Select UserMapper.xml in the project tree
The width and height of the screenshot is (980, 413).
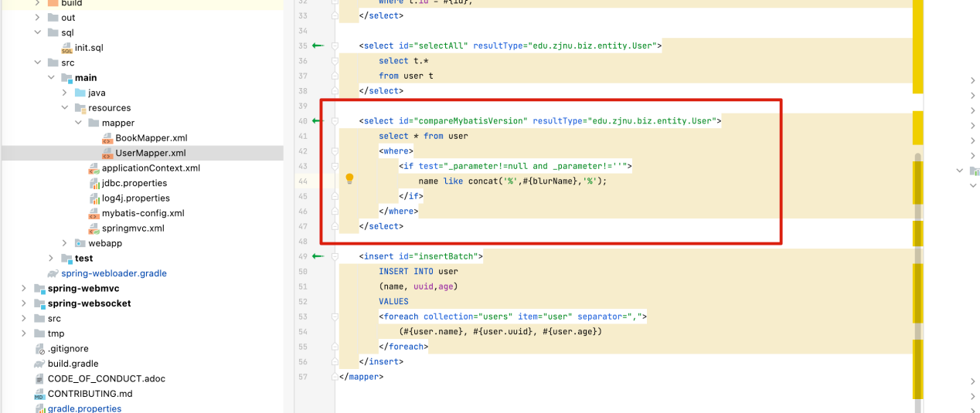click(x=150, y=153)
